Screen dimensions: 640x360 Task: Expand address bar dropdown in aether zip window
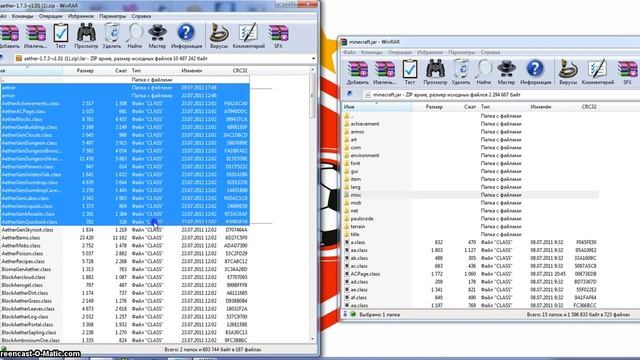[313, 59]
